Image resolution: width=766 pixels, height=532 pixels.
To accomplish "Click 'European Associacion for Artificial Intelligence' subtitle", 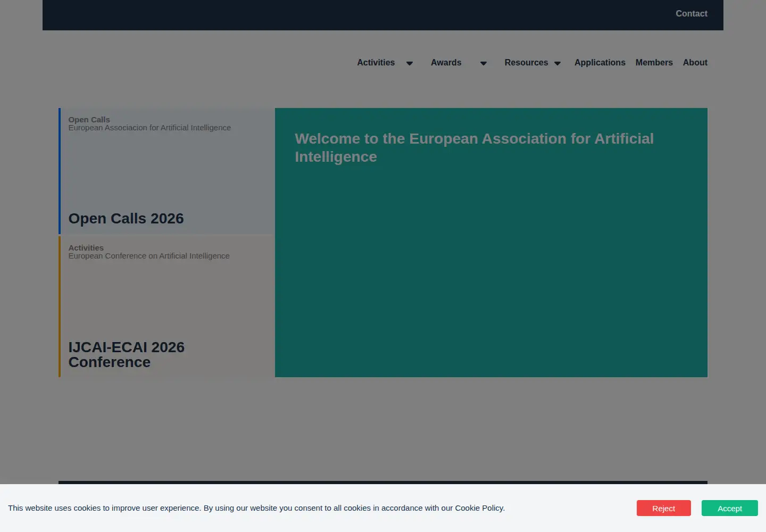I will (x=149, y=128).
